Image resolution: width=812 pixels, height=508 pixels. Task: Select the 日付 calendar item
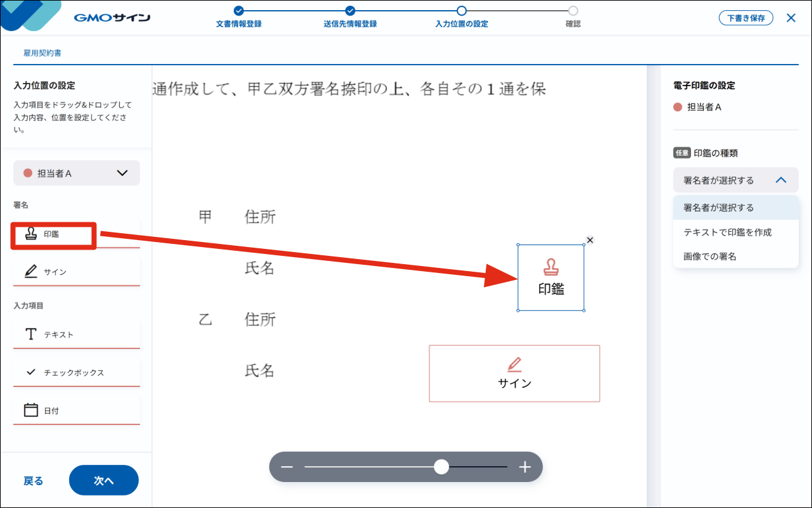[76, 410]
